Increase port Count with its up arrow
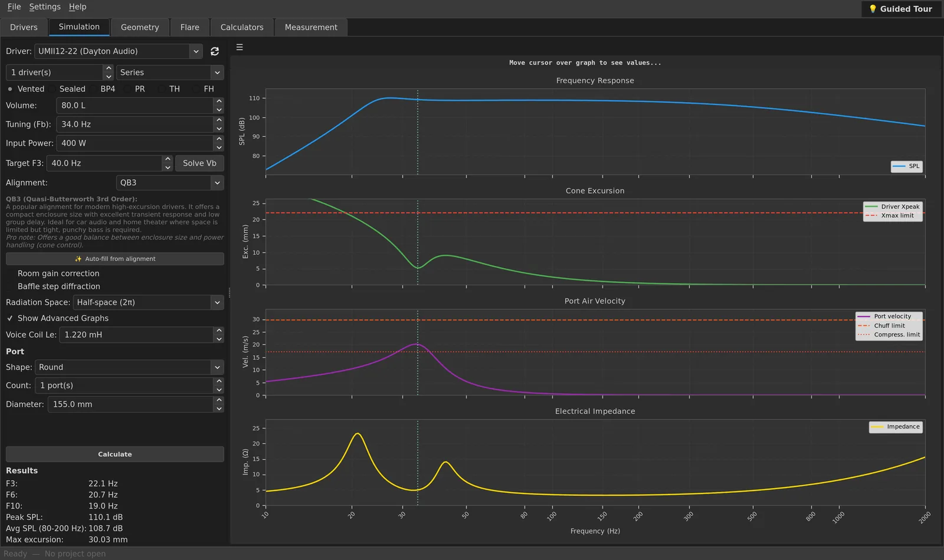Image resolution: width=944 pixels, height=560 pixels. [219, 381]
